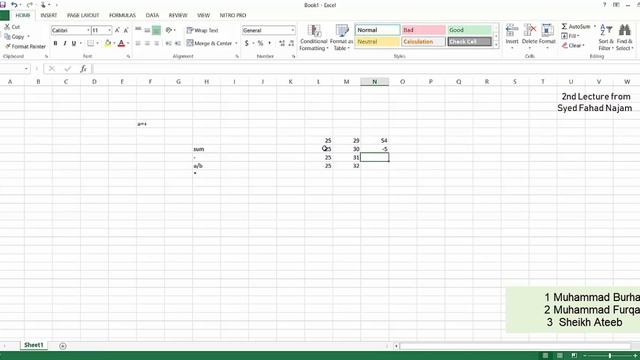Apply the Neutral cell style
Viewport: 640px width, 360px height.
click(378, 42)
